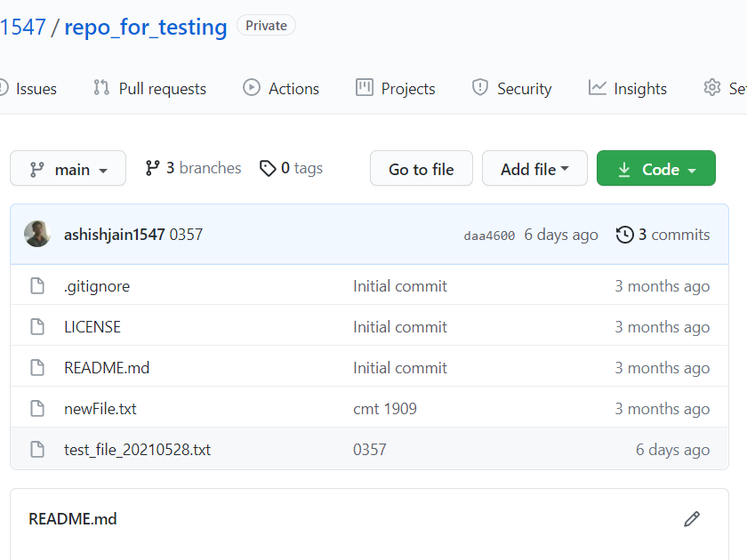Expand the main branch selector
The image size is (747, 560).
click(68, 168)
